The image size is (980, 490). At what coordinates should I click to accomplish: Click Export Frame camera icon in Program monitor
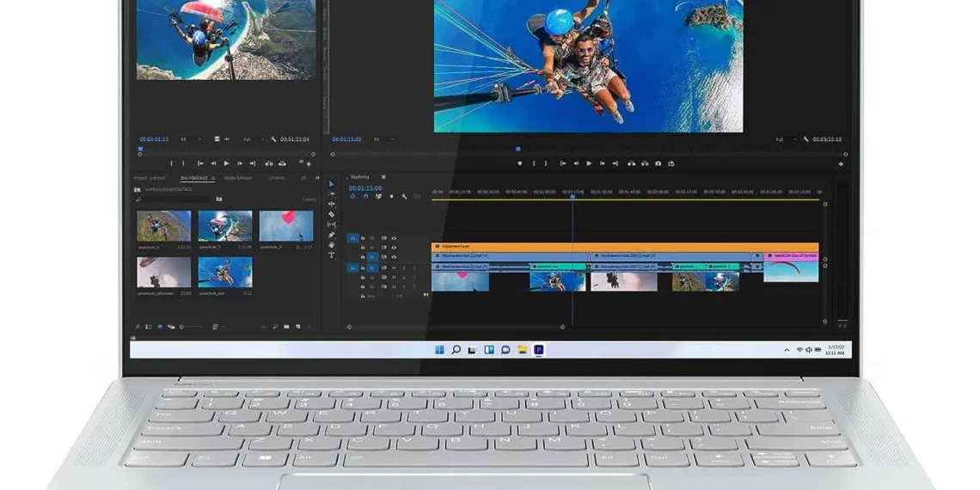658,163
